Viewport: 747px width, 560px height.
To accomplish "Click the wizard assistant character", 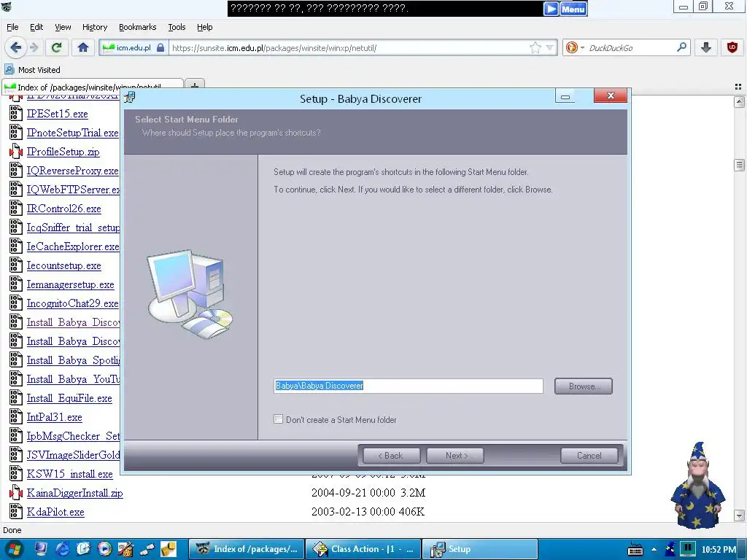I will click(x=698, y=485).
